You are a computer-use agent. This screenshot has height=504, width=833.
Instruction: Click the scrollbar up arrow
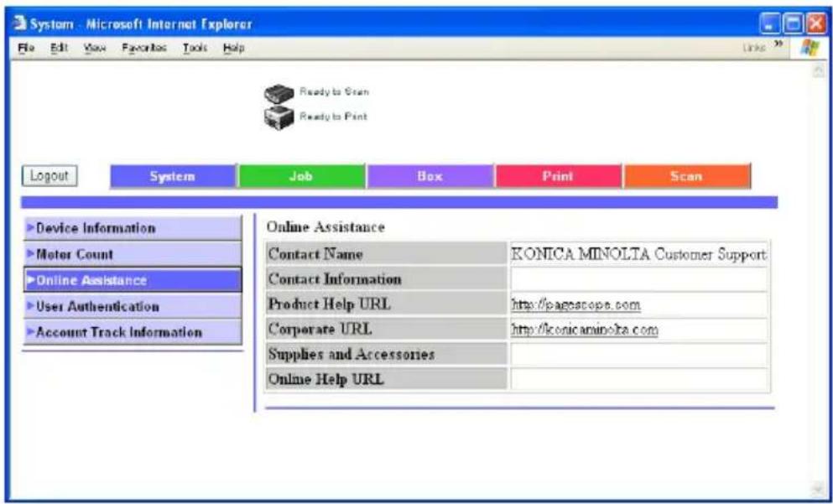(x=818, y=71)
